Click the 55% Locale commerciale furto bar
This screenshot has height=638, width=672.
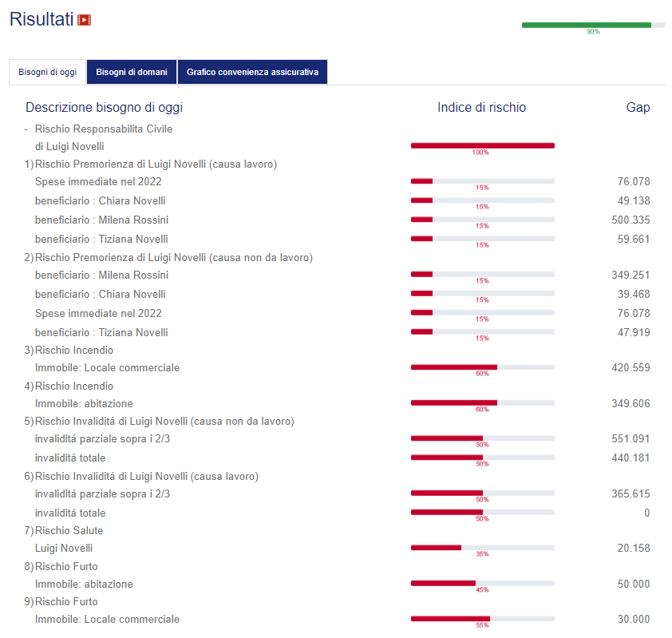pos(482,618)
